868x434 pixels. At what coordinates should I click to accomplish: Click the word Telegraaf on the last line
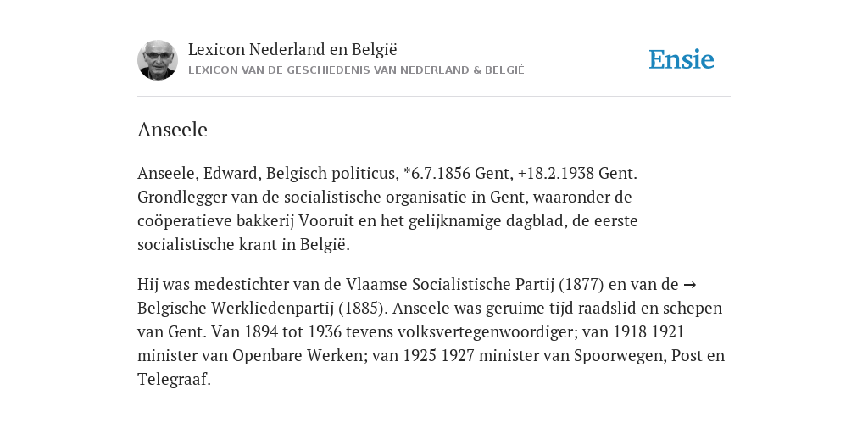174,380
